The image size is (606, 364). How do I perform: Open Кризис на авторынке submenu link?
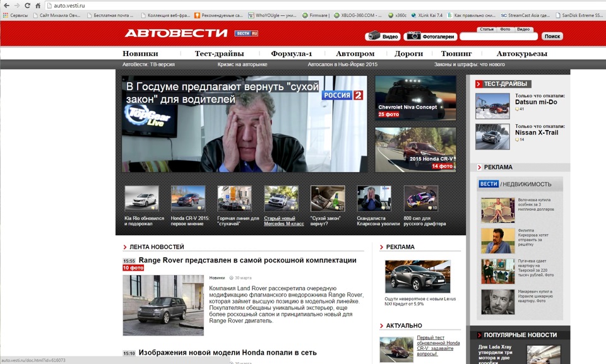click(x=242, y=64)
